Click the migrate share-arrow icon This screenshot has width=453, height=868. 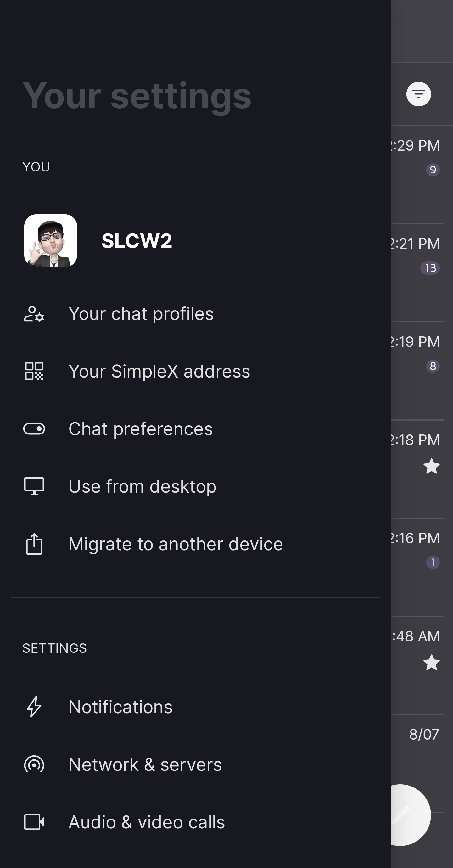pos(34,544)
